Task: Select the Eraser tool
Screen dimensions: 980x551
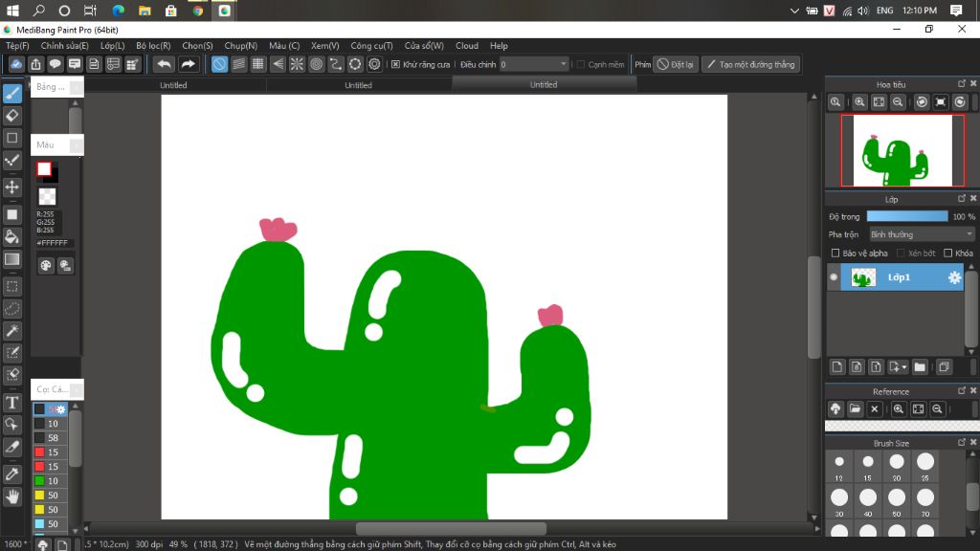Action: 11,116
